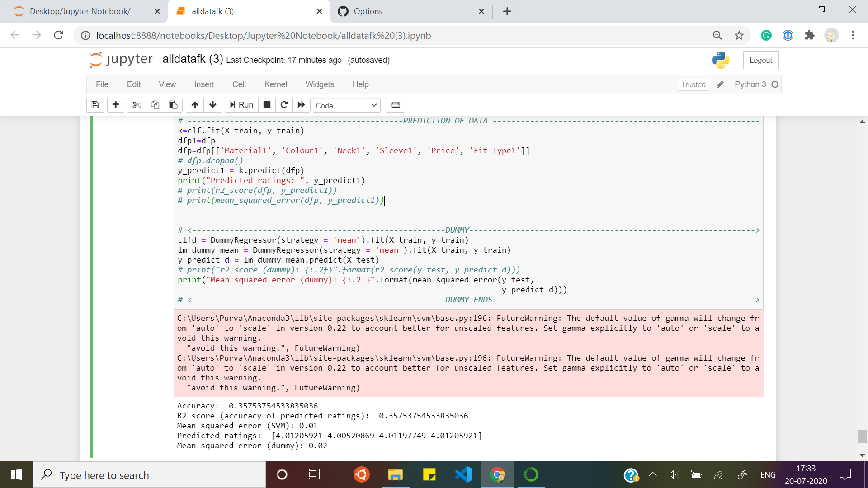
Task: Move the selected cell down
Action: click(x=212, y=105)
